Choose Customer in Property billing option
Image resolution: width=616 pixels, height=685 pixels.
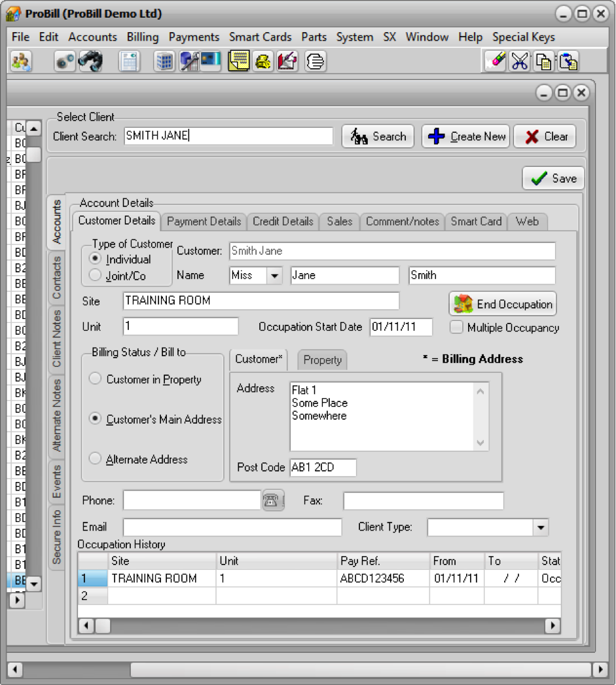coord(95,379)
